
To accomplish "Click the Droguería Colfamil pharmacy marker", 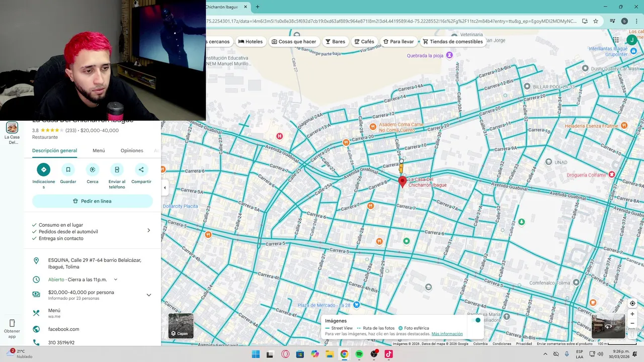I will pyautogui.click(x=611, y=174).
